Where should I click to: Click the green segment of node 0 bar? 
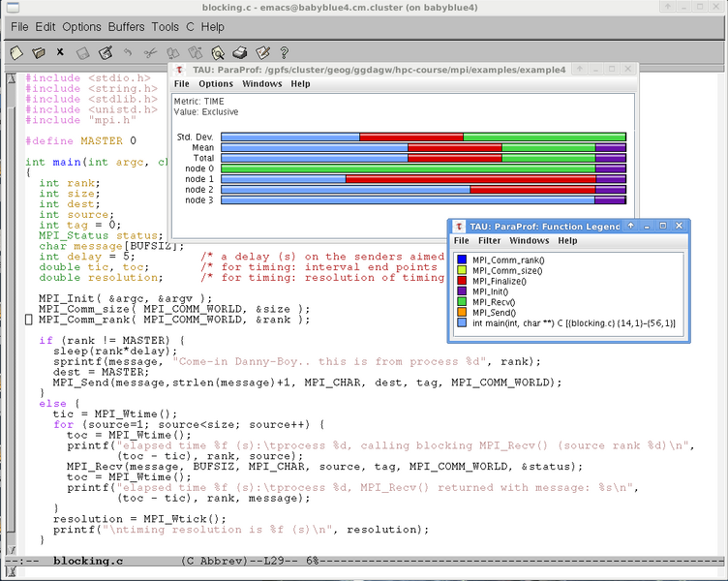pos(407,168)
